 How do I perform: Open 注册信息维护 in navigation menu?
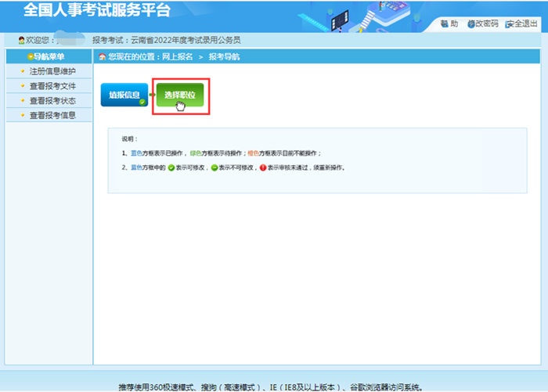click(52, 71)
